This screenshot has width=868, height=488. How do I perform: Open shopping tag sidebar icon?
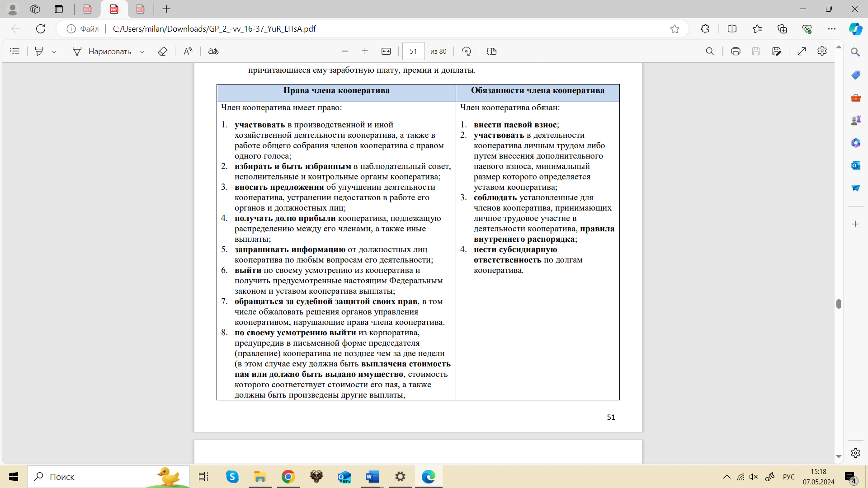point(855,75)
